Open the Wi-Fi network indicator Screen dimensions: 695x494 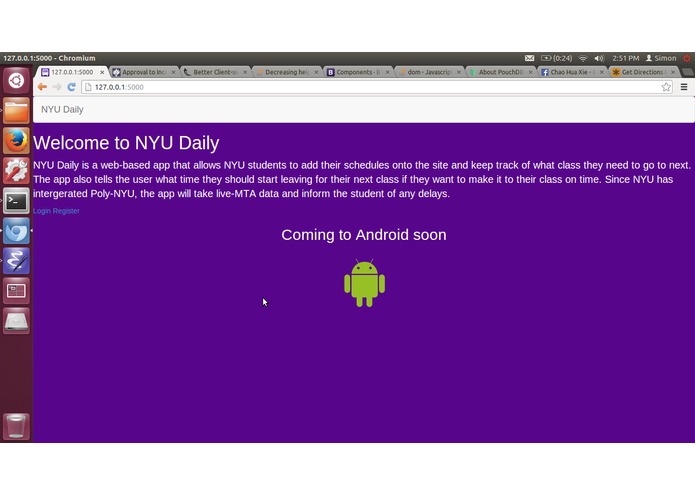pos(583,58)
